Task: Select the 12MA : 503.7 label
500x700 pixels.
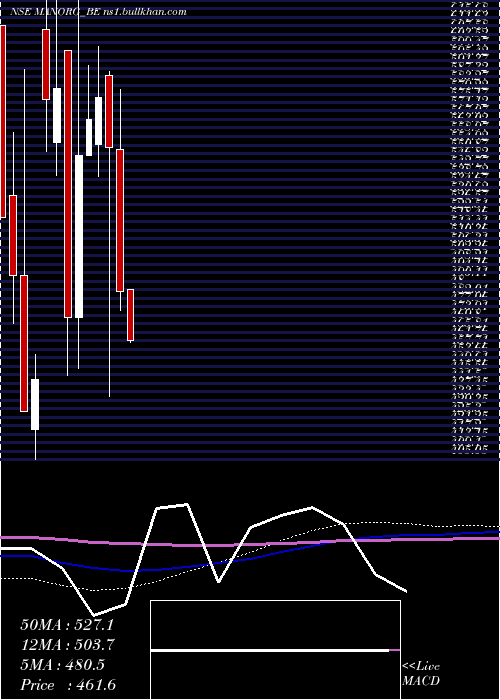Action: click(x=68, y=645)
